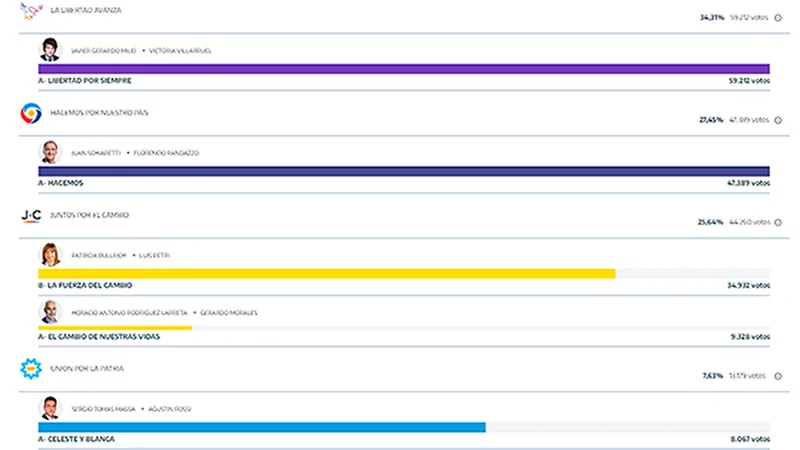Screen dimensions: 800x450
Task: Click Juan Schiaretti's candidate photo
Action: tap(49, 152)
